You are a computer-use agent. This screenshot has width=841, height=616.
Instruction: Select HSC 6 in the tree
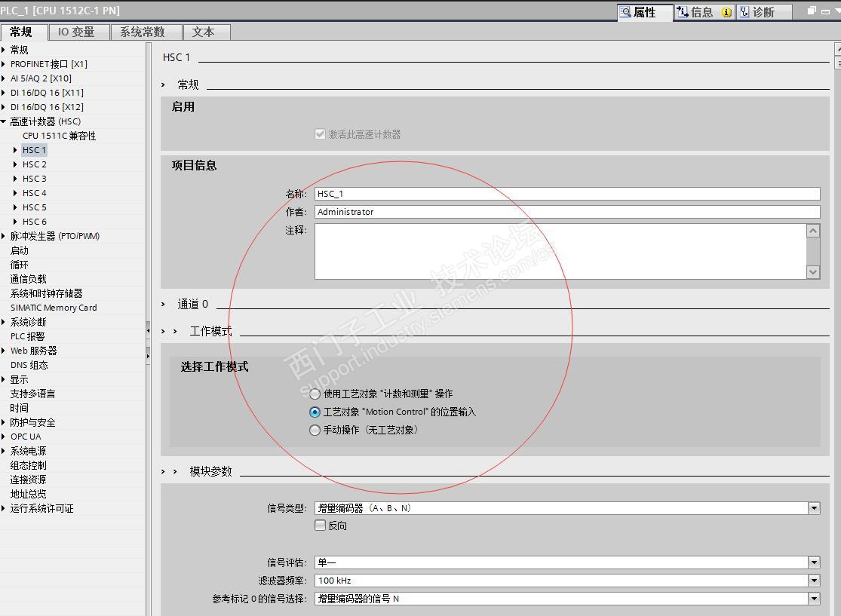coord(35,222)
